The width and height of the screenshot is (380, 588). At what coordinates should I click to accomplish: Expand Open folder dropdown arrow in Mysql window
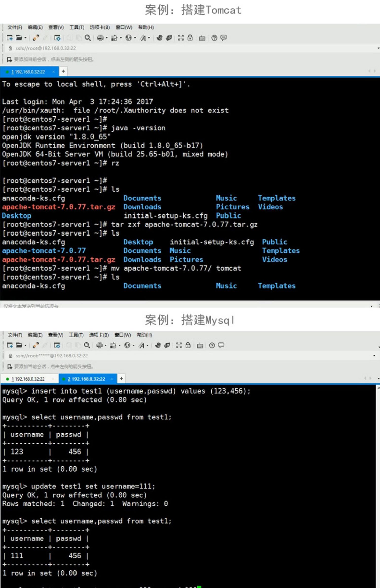tap(25, 345)
